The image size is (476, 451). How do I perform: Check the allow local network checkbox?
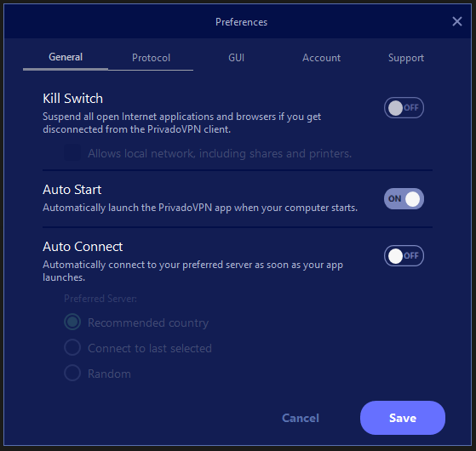coord(72,152)
